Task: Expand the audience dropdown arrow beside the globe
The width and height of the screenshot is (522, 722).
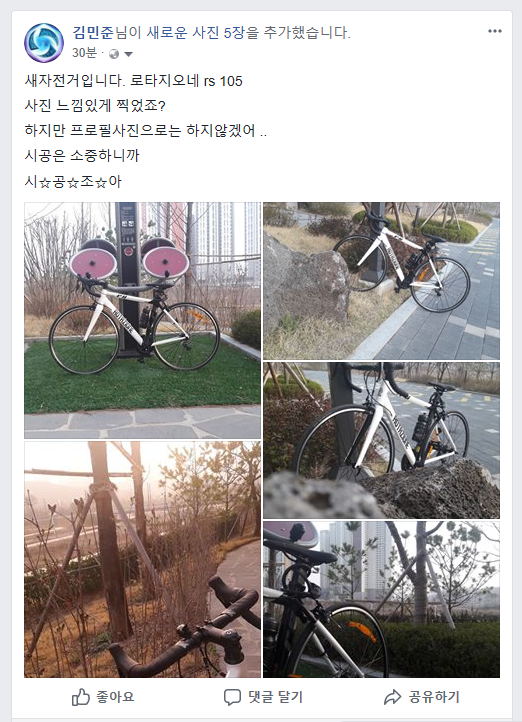Action: (x=128, y=54)
